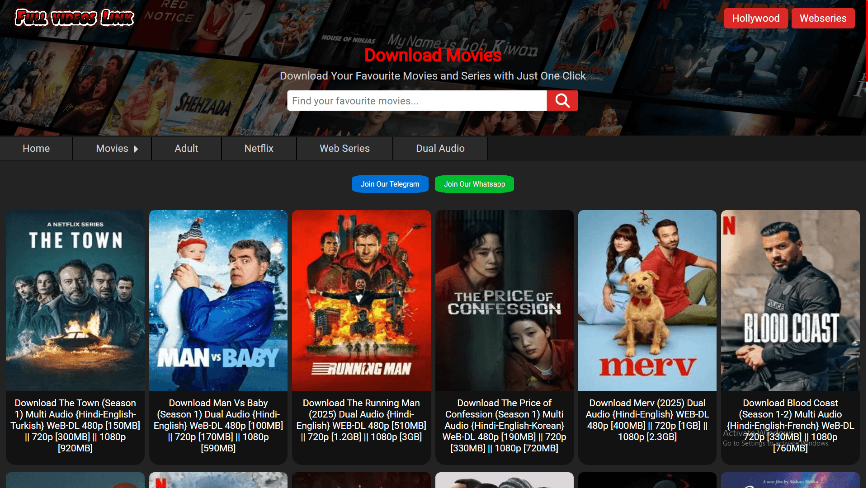Open Download The Running Man 2025 link

[361, 420]
